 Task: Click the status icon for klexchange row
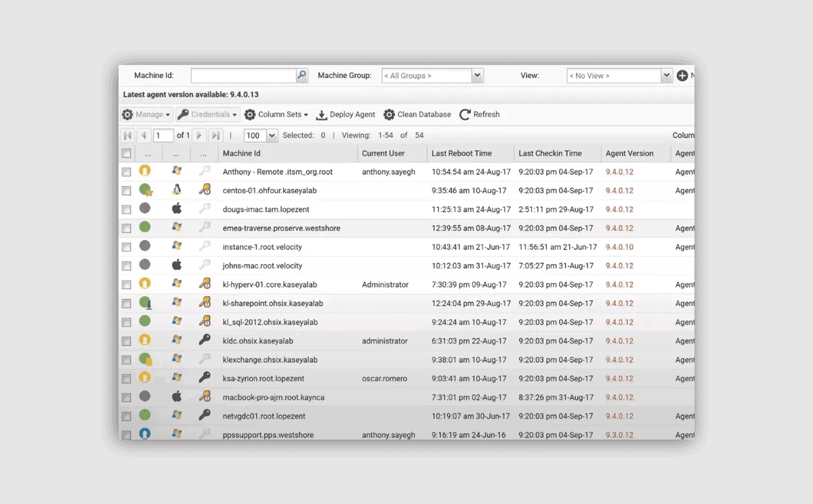[x=146, y=359]
